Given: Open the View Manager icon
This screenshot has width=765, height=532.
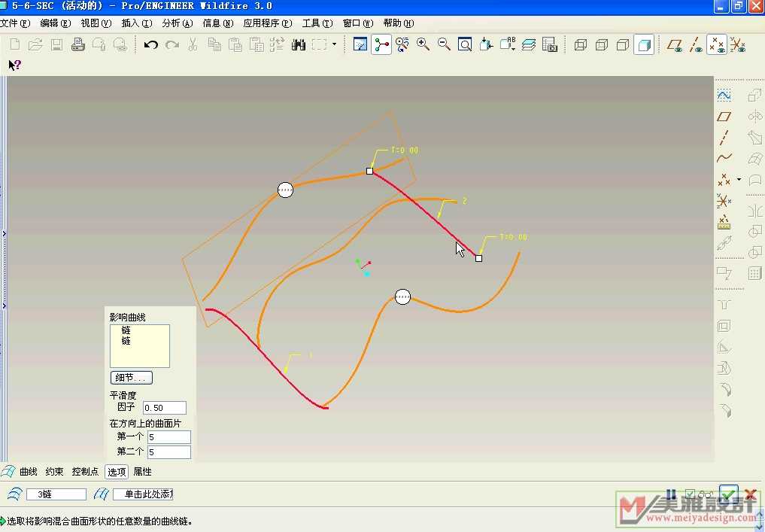Looking at the screenshot, I should click(x=550, y=45).
